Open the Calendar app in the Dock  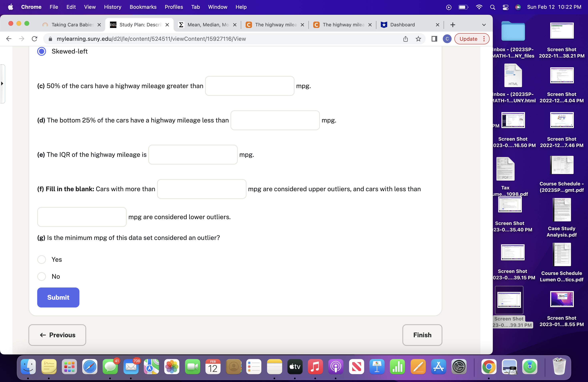pos(213,367)
